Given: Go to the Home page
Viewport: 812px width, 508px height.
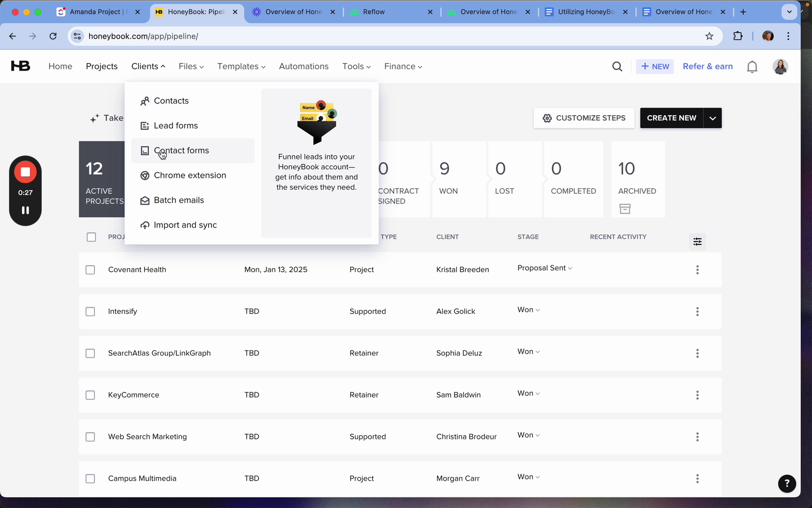Looking at the screenshot, I should (60, 66).
